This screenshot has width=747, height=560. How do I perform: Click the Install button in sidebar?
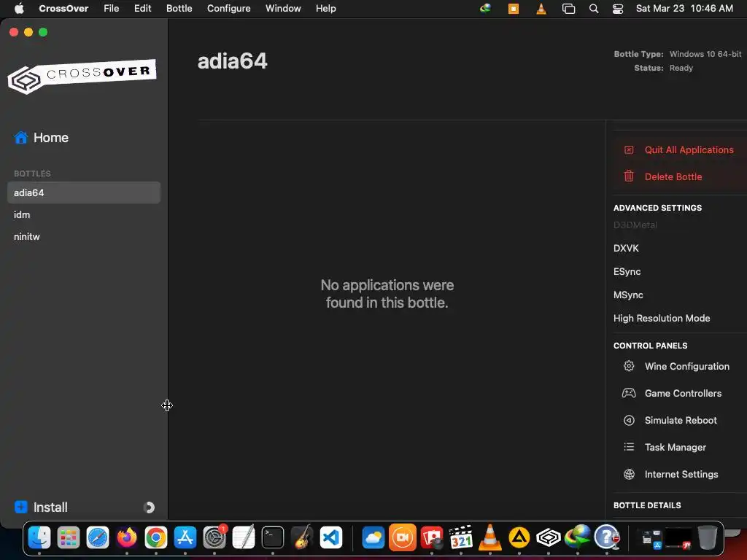(x=41, y=507)
